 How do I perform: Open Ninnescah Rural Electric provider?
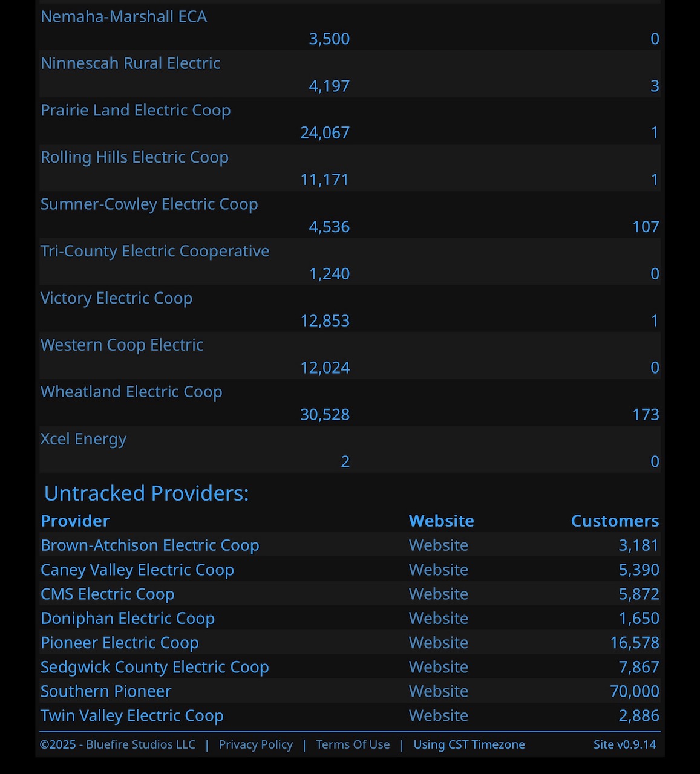pyautogui.click(x=130, y=63)
